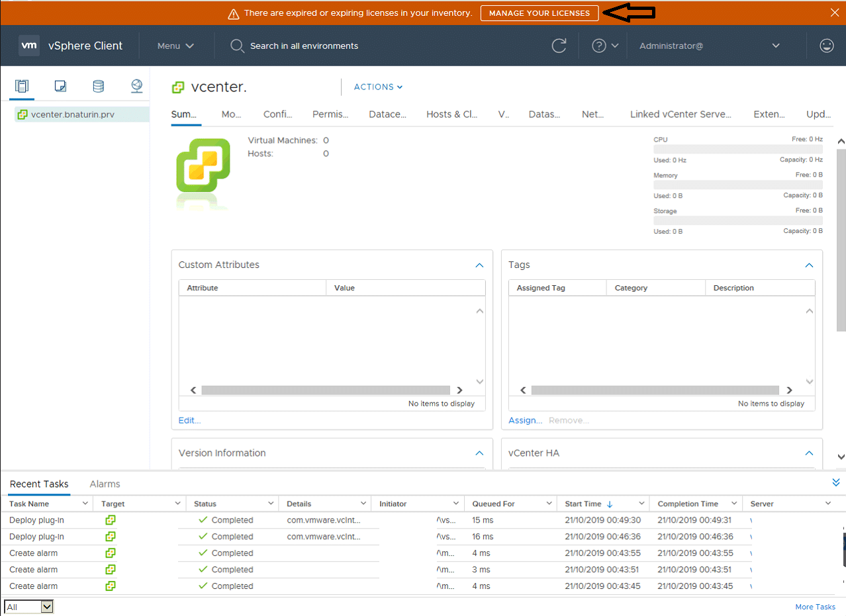Collapse the Custom Attributes panel

coord(480,265)
